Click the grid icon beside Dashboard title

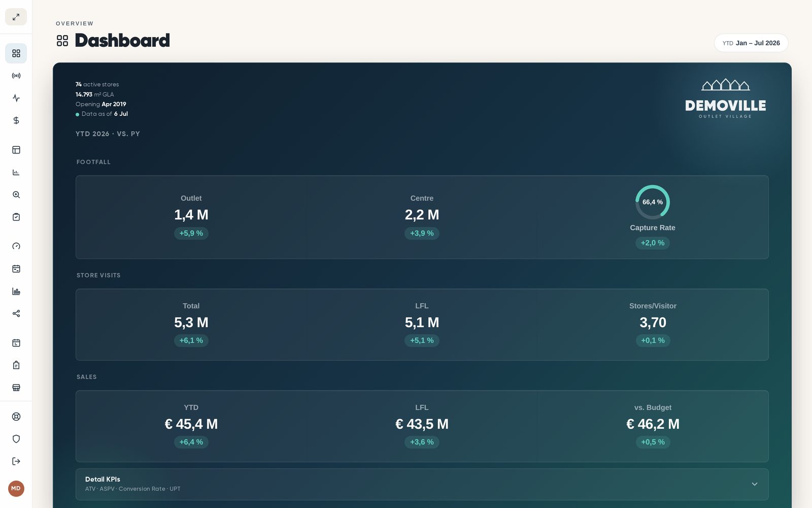[x=62, y=41]
